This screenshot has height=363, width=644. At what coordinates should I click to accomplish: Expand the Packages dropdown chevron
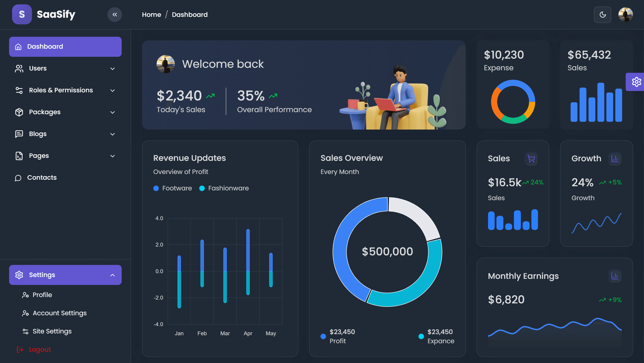tap(112, 112)
